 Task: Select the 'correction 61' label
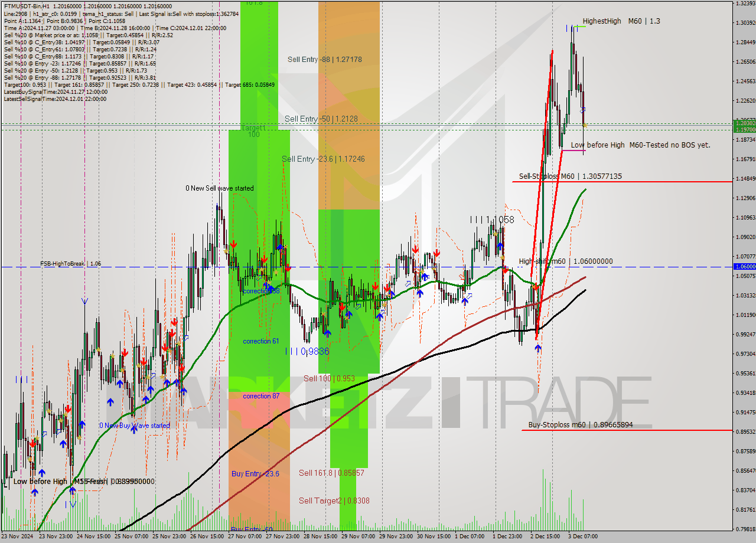click(261, 341)
